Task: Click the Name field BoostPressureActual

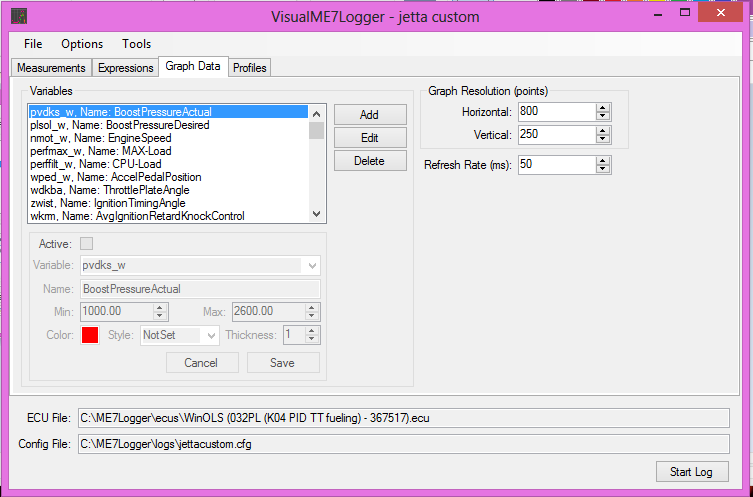Action: tap(200, 289)
